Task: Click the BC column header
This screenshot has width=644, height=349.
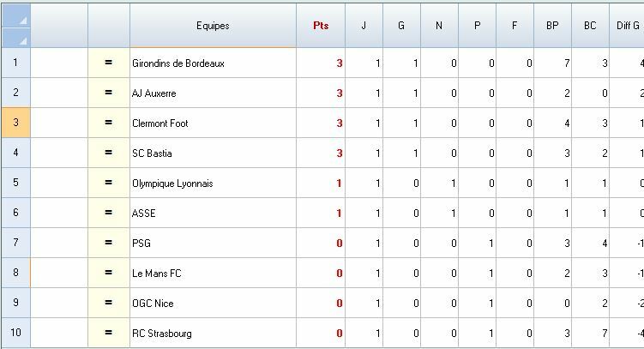Action: (x=590, y=26)
